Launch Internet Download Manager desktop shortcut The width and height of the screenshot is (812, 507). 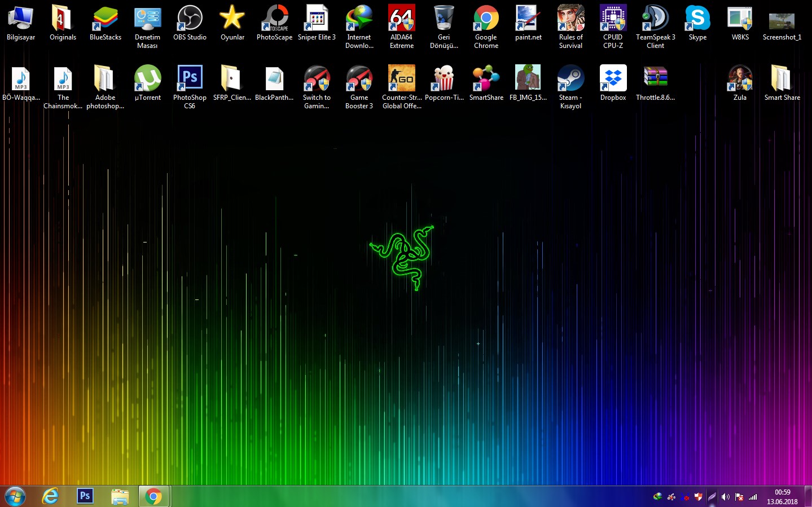(359, 27)
